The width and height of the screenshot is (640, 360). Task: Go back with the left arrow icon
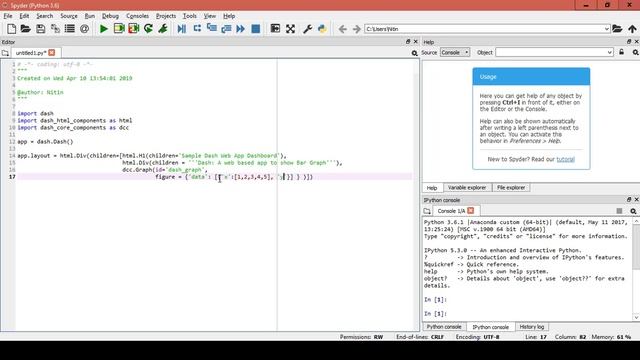coord(342,29)
